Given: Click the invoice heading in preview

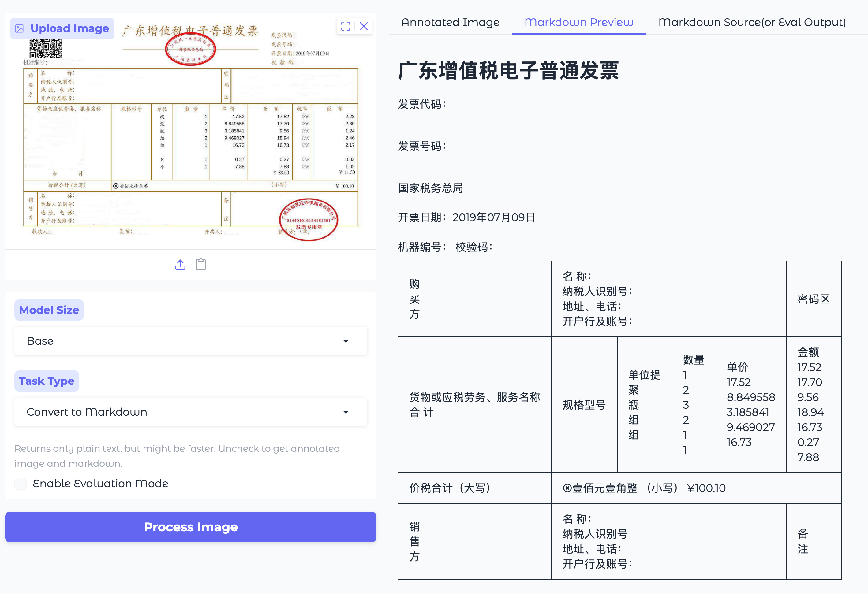Looking at the screenshot, I should [508, 71].
